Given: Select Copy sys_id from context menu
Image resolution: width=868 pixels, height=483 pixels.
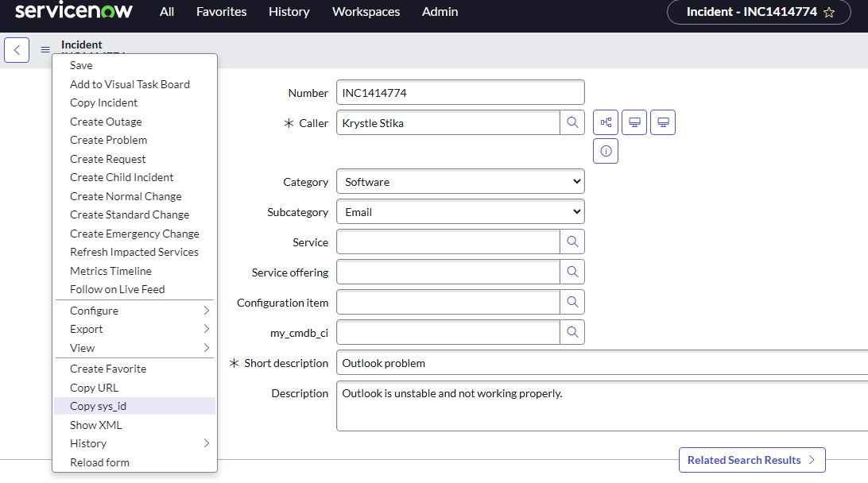Looking at the screenshot, I should 99,406.
